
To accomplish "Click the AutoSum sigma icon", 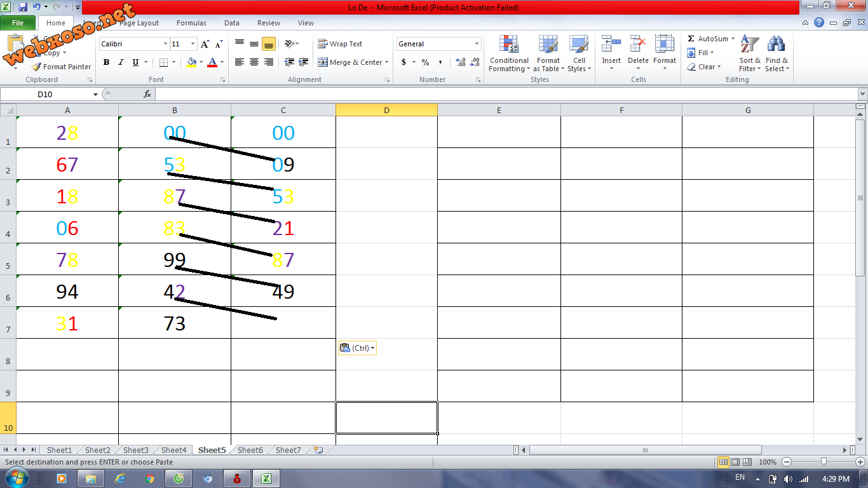I will (691, 39).
